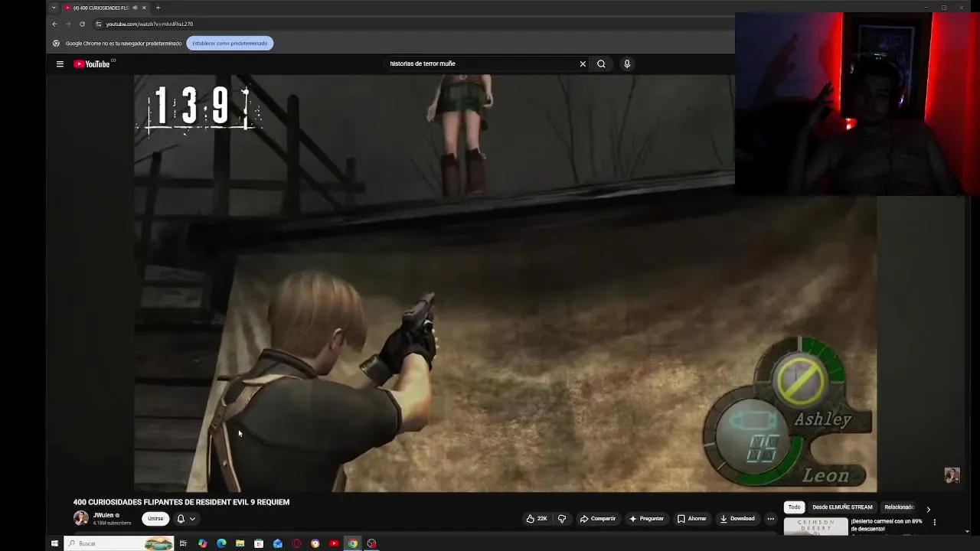Open the JWulen channel name link
The height and width of the screenshot is (551, 980).
103,515
